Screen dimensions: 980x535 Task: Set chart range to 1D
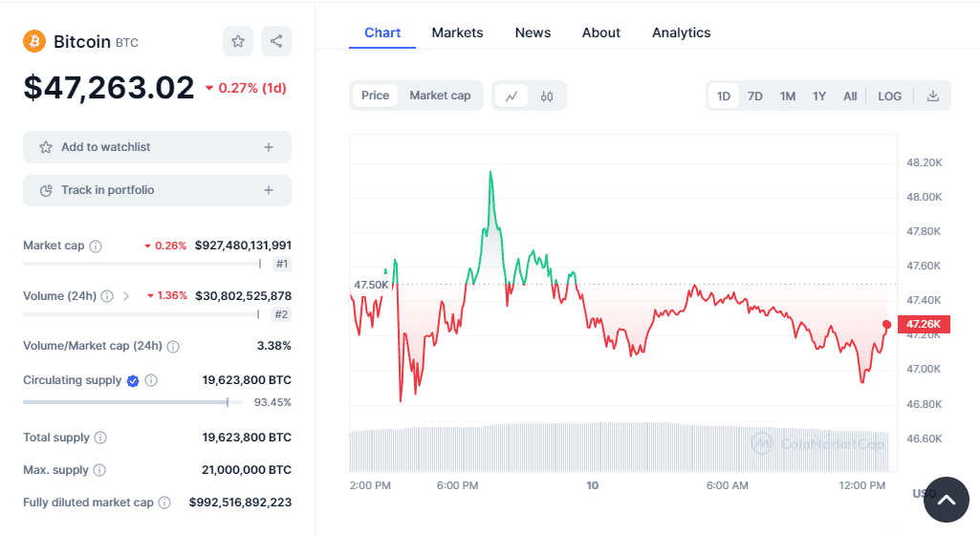[724, 96]
